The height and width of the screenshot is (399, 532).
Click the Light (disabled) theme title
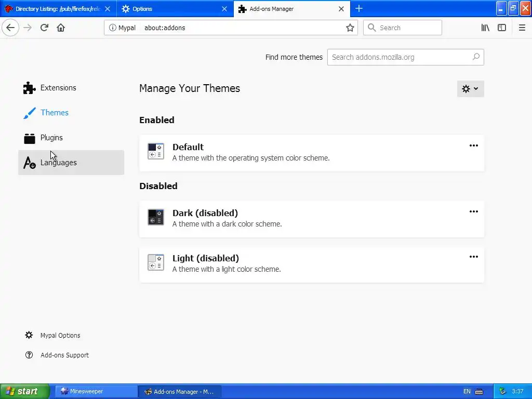[x=206, y=258]
